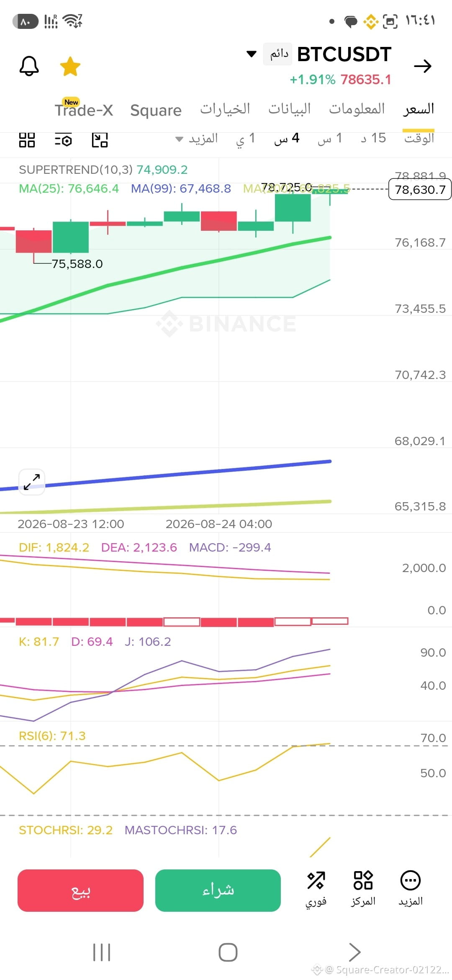The image size is (452, 980).
Task: Go back using the arrow icon
Action: 422,66
